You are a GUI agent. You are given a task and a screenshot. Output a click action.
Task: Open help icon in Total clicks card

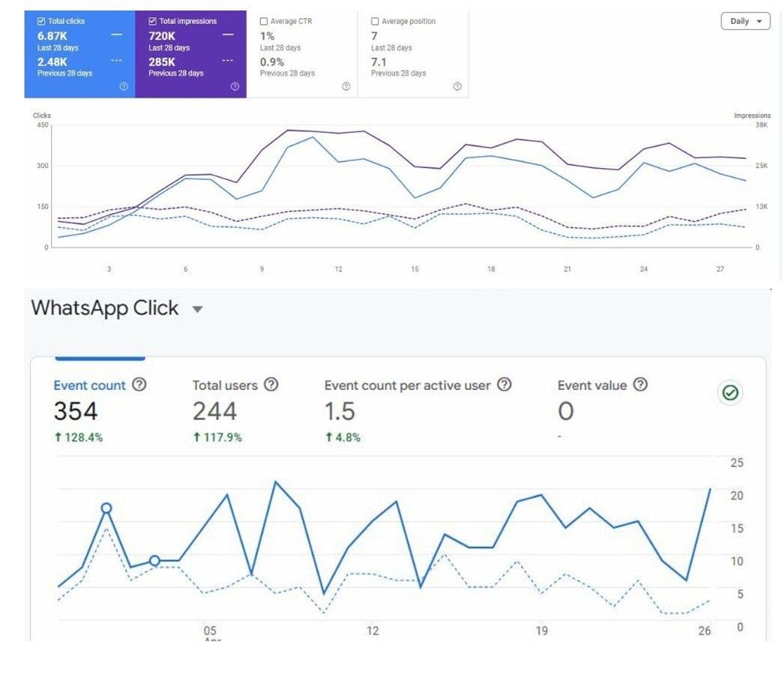click(124, 86)
